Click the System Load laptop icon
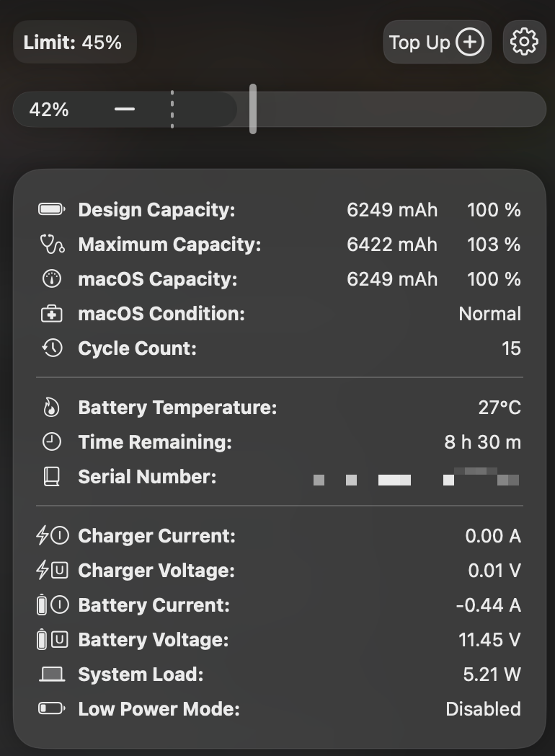Image resolution: width=555 pixels, height=756 pixels. tap(52, 674)
